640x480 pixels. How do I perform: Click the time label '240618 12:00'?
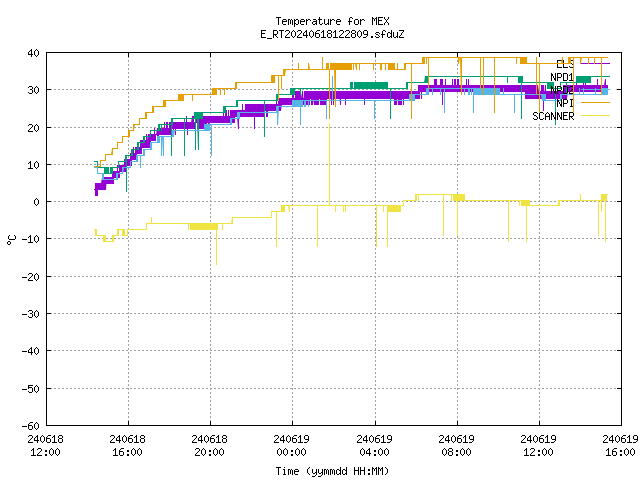(45, 446)
